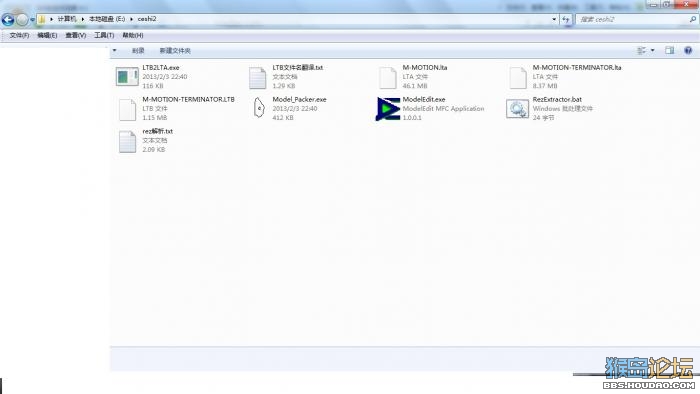
Task: Select the M-MOTION.lta file icon
Action: [388, 78]
